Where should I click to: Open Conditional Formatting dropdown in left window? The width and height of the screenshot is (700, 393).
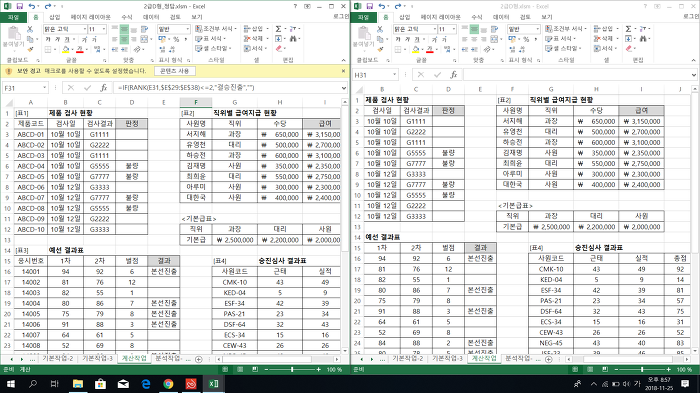click(216, 29)
